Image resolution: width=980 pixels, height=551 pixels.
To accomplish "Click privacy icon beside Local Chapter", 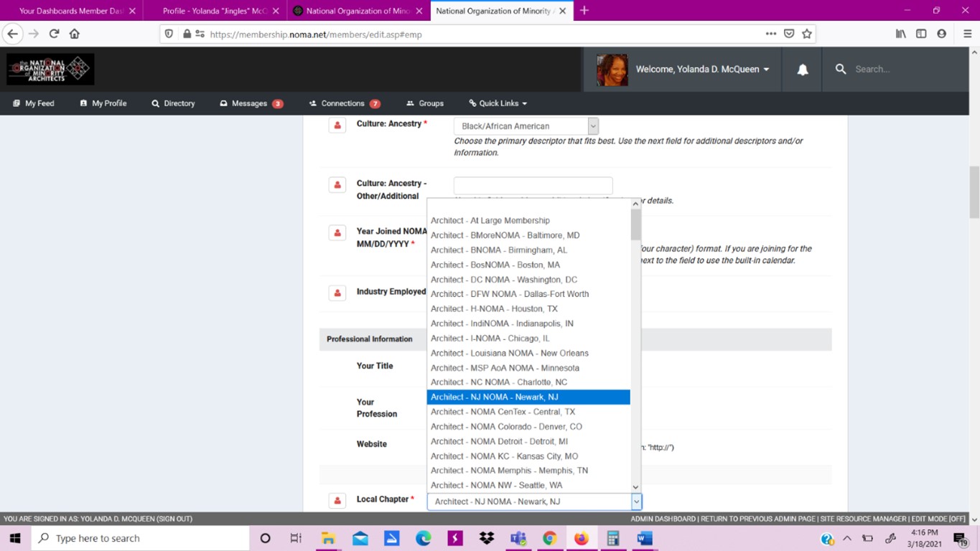I will click(x=337, y=500).
